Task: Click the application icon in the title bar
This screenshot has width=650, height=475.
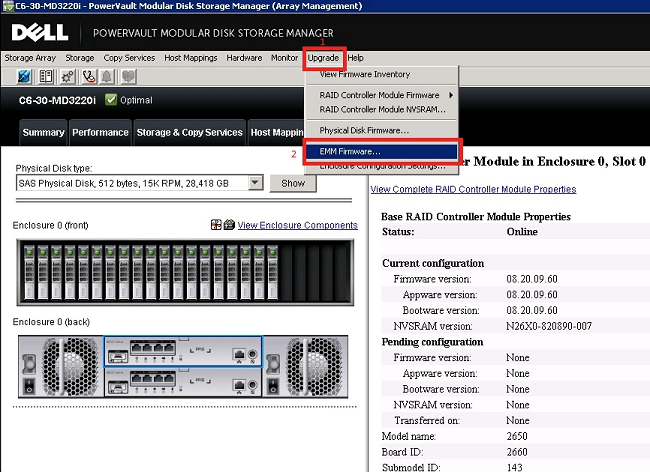Action: (7, 6)
